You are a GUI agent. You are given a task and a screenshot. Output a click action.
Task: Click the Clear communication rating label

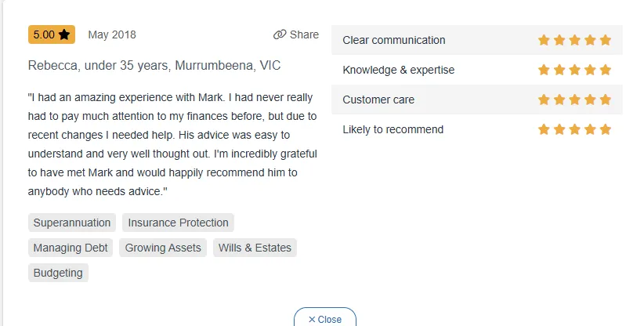394,40
